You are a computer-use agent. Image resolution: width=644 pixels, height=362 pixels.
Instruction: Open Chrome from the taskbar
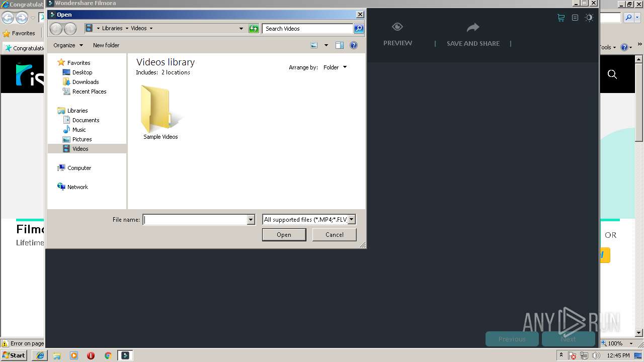click(108, 355)
